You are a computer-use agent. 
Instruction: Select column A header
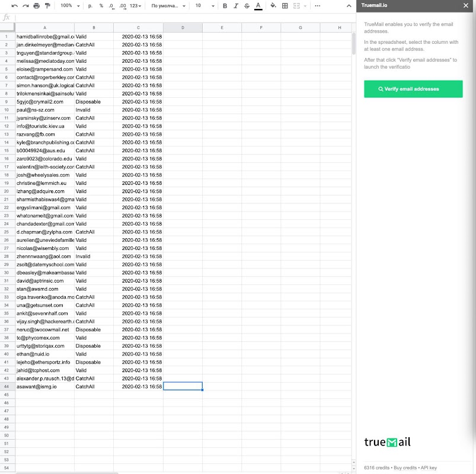pyautogui.click(x=44, y=28)
